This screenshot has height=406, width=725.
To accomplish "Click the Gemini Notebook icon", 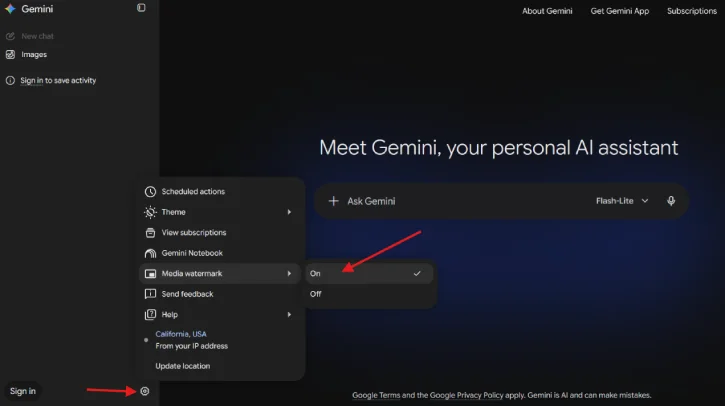I will click(x=150, y=253).
